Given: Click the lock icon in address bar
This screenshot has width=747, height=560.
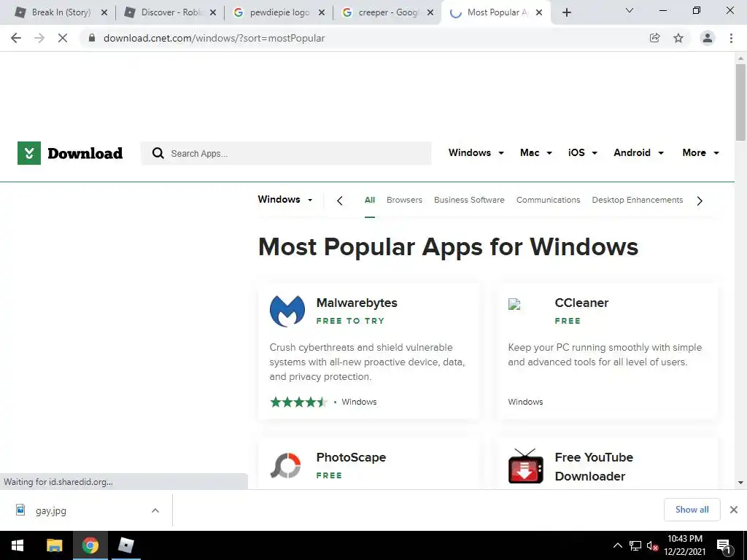Looking at the screenshot, I should point(92,38).
